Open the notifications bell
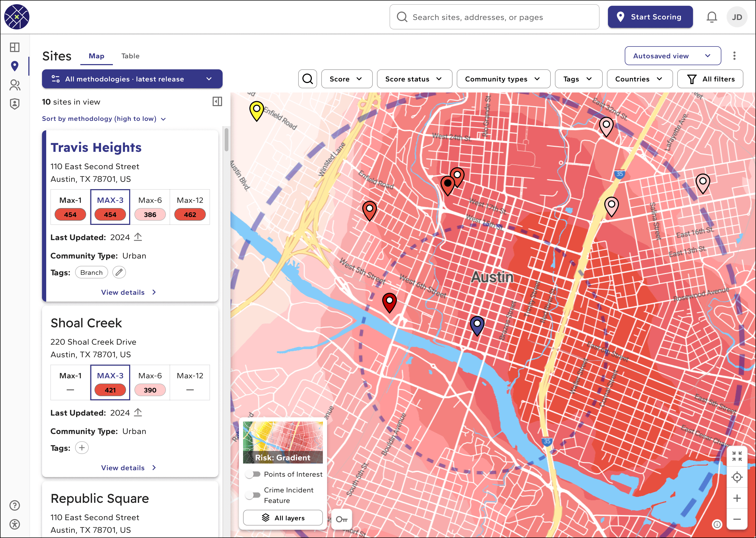This screenshot has width=756, height=538. pyautogui.click(x=712, y=17)
